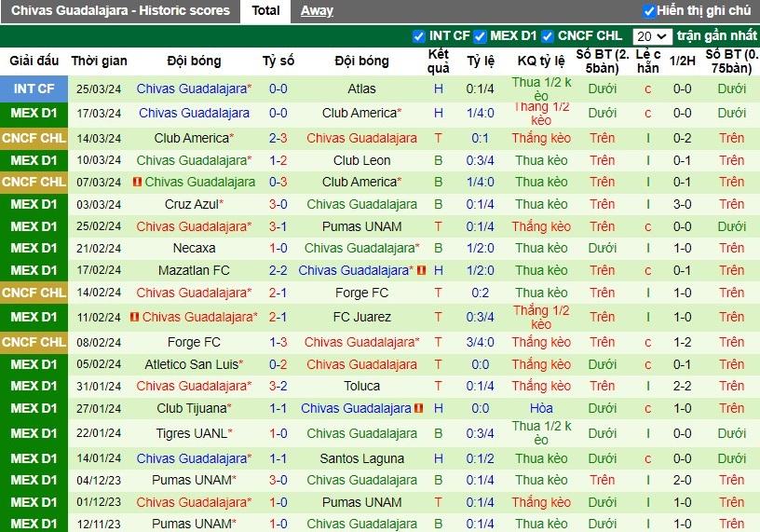760x532 pixels.
Task: Open Club Tijuana team link
Action: point(194,408)
